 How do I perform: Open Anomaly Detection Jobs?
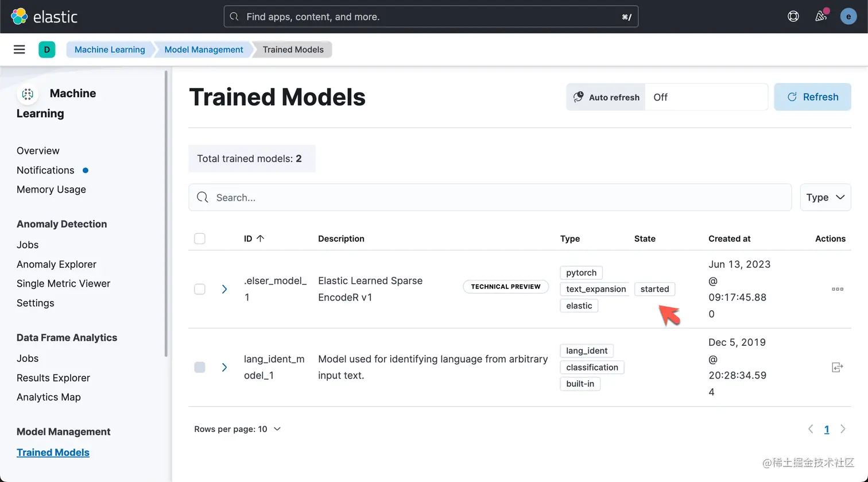[28, 245]
